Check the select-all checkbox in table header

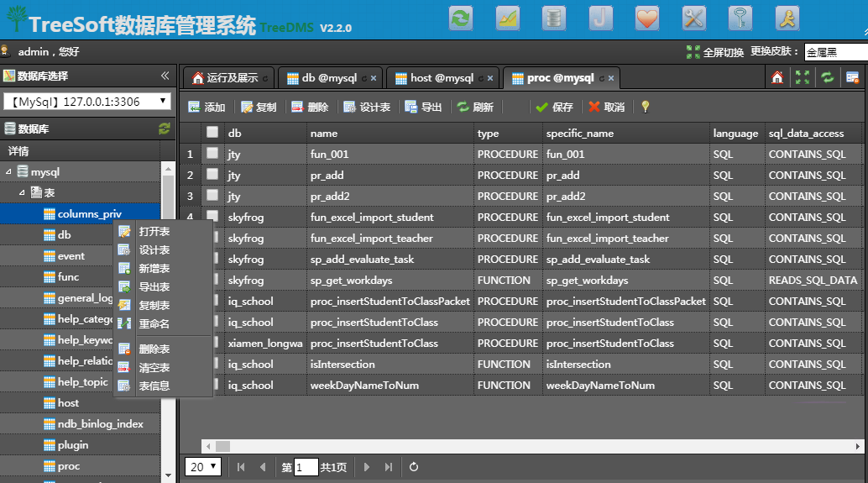[x=212, y=133]
